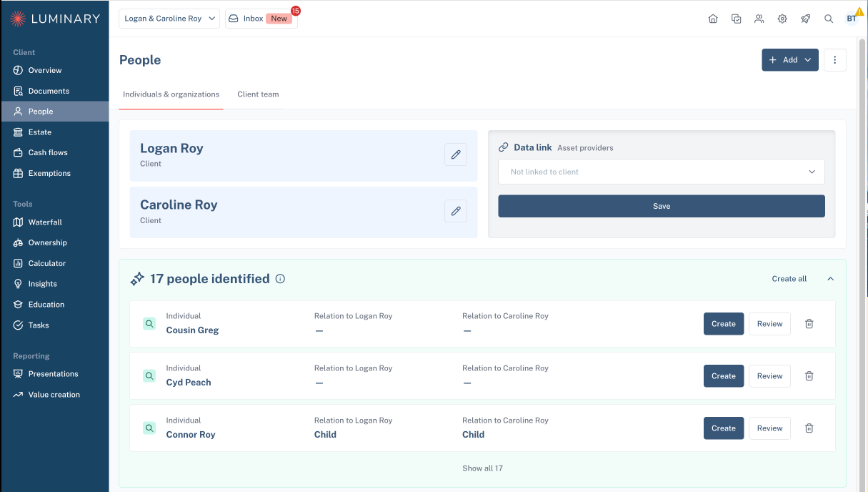Click the Logan Roy client name
Screen dimensions: 868x492
(171, 148)
